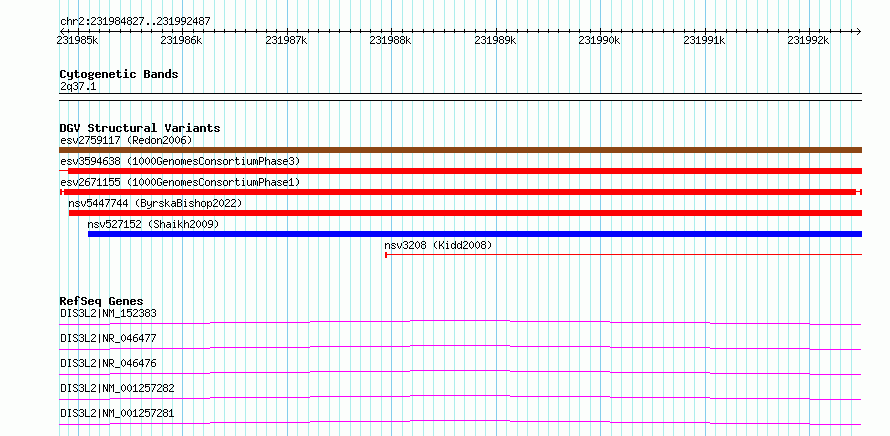This screenshot has width=890, height=436.
Task: Open esv3594638 (1000GenomesConsortiumPhase3) variant label
Action: pyautogui.click(x=180, y=161)
